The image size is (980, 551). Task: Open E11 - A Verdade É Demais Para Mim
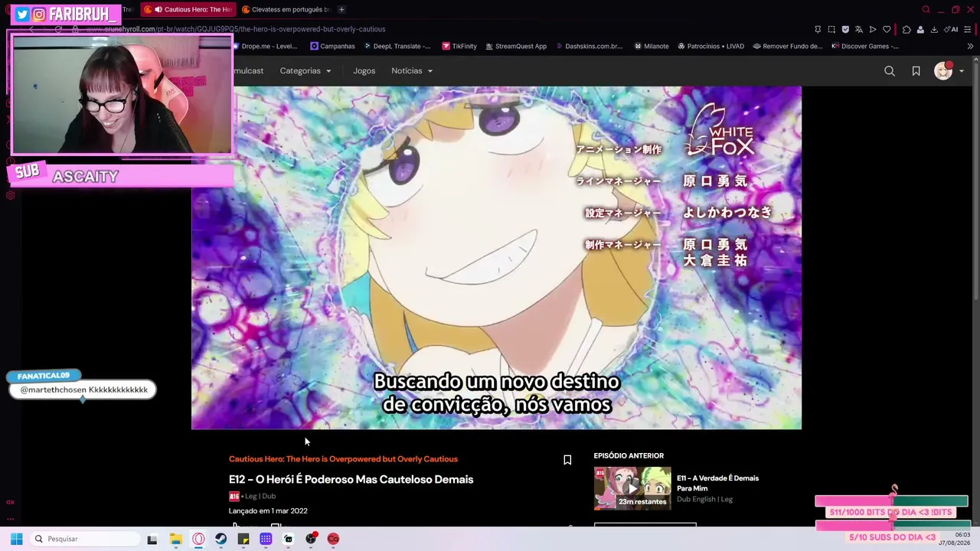pos(717,483)
